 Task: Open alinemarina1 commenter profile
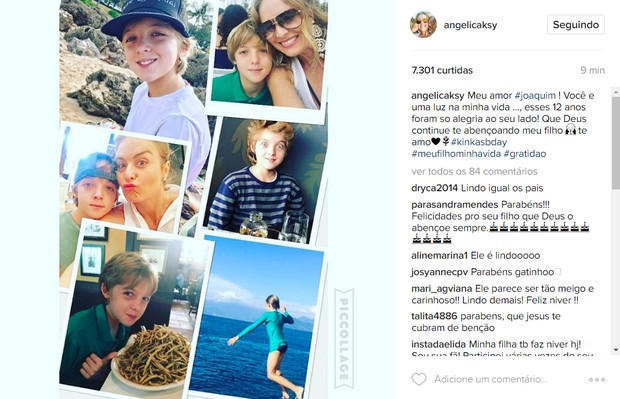click(x=440, y=255)
